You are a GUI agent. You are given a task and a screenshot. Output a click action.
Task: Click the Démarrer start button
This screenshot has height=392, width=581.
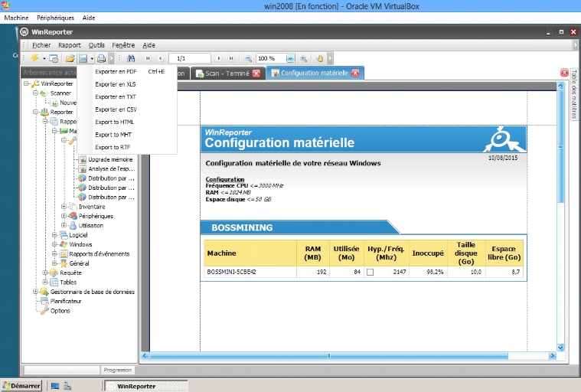point(21,386)
